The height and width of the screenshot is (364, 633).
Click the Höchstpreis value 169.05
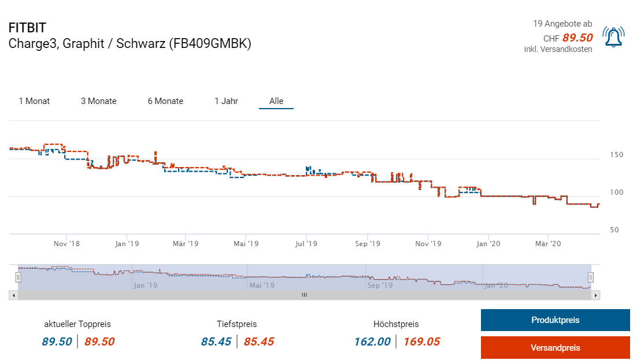pos(421,341)
